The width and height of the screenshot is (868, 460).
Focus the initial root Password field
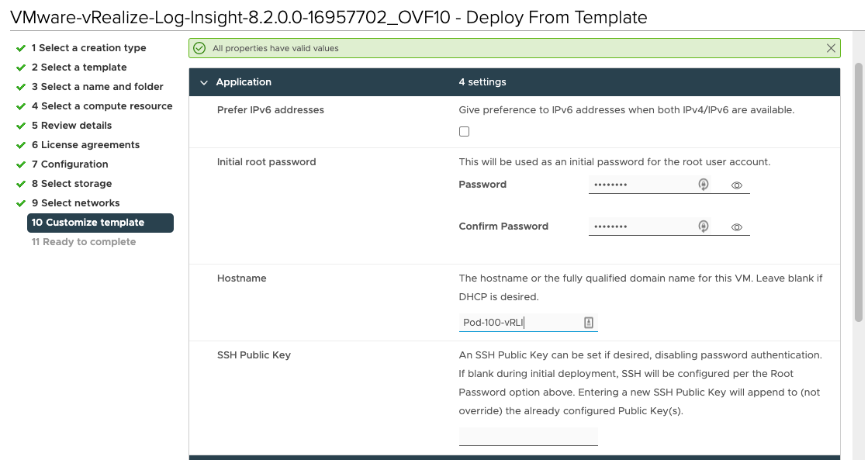click(640, 185)
